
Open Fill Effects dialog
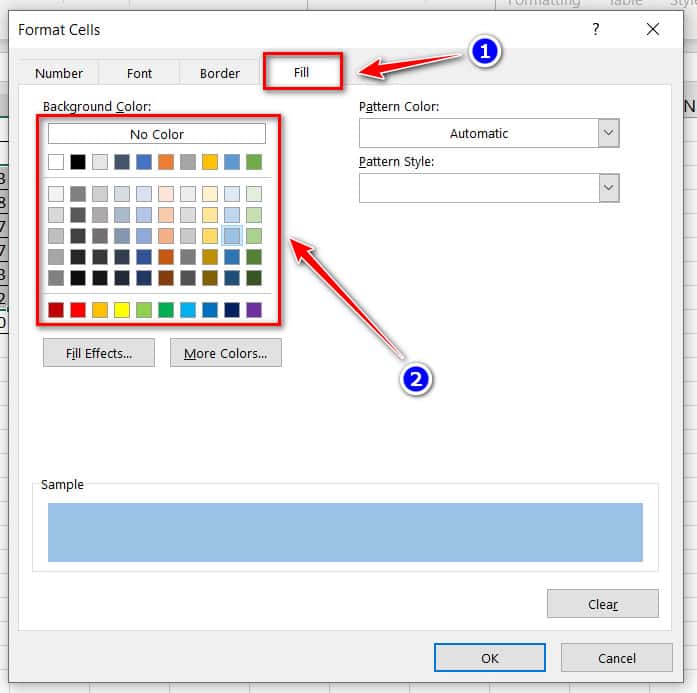tap(99, 353)
